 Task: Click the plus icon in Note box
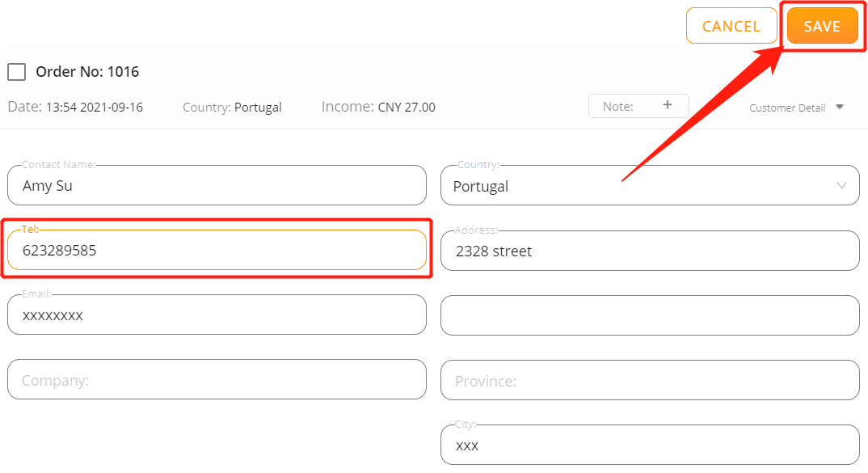point(668,104)
